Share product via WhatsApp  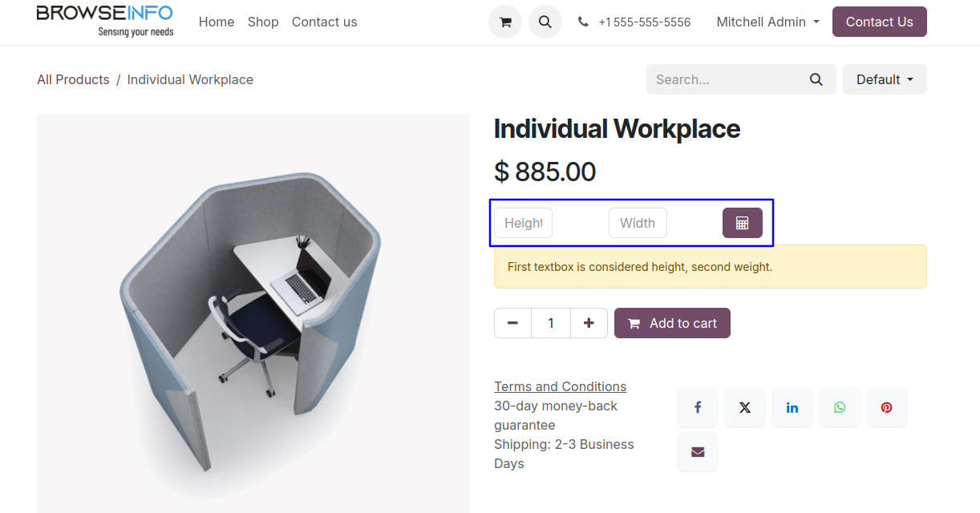(840, 407)
